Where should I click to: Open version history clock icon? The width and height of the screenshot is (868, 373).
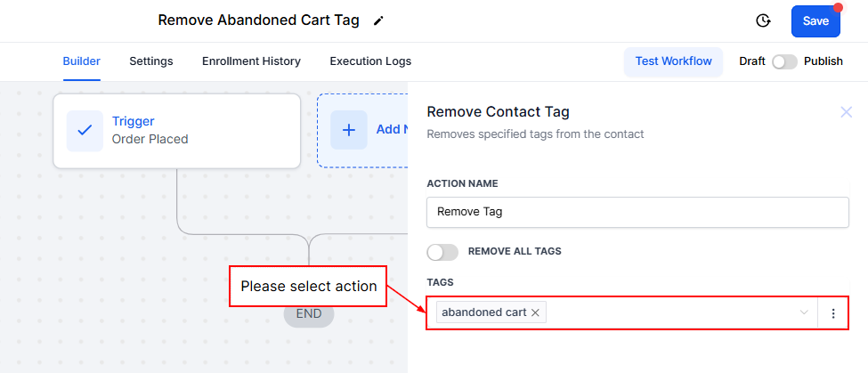[x=762, y=20]
